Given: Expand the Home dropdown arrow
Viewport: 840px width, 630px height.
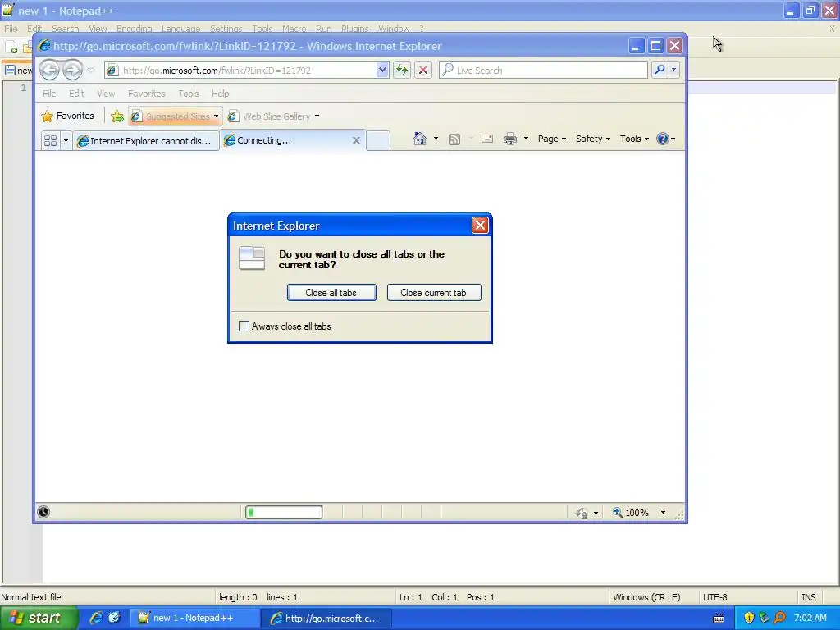Looking at the screenshot, I should coord(436,139).
